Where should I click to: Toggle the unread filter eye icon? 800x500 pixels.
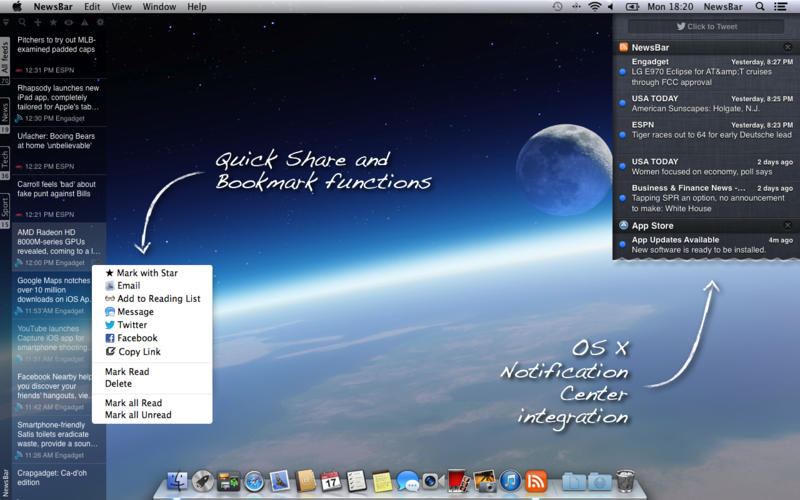click(x=69, y=22)
